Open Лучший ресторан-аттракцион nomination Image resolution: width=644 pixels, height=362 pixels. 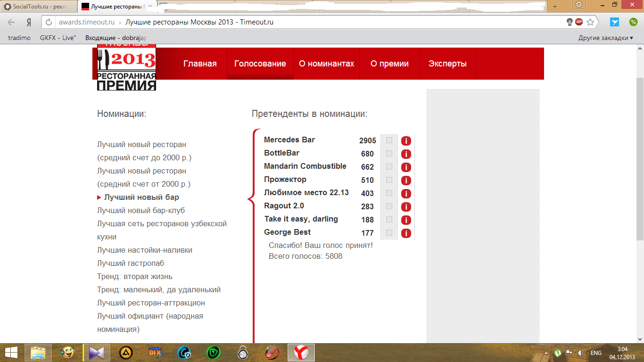151,303
